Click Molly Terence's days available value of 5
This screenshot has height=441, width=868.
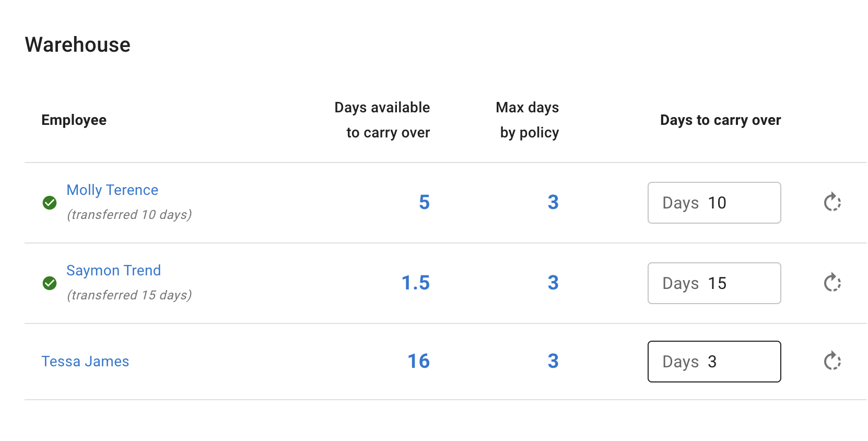pos(424,202)
